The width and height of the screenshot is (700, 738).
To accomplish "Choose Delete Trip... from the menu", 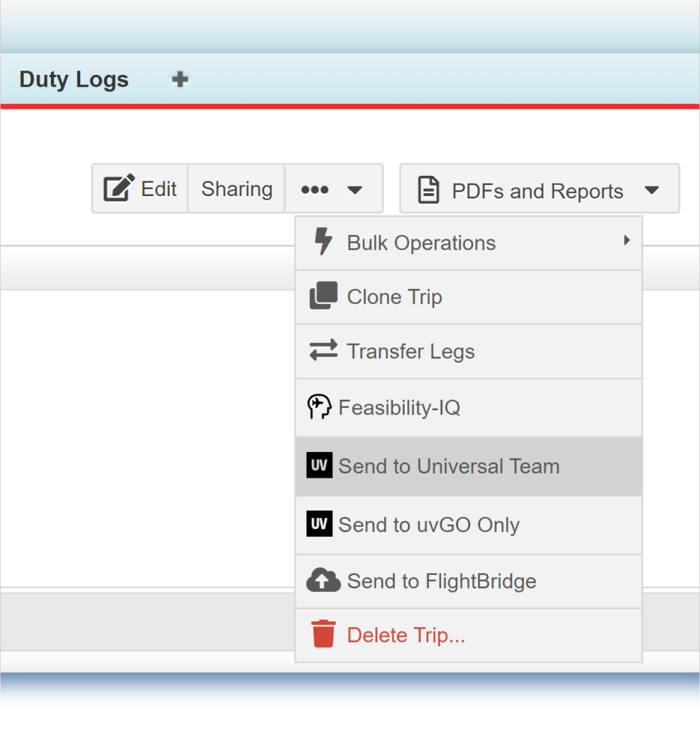I will tap(406, 635).
